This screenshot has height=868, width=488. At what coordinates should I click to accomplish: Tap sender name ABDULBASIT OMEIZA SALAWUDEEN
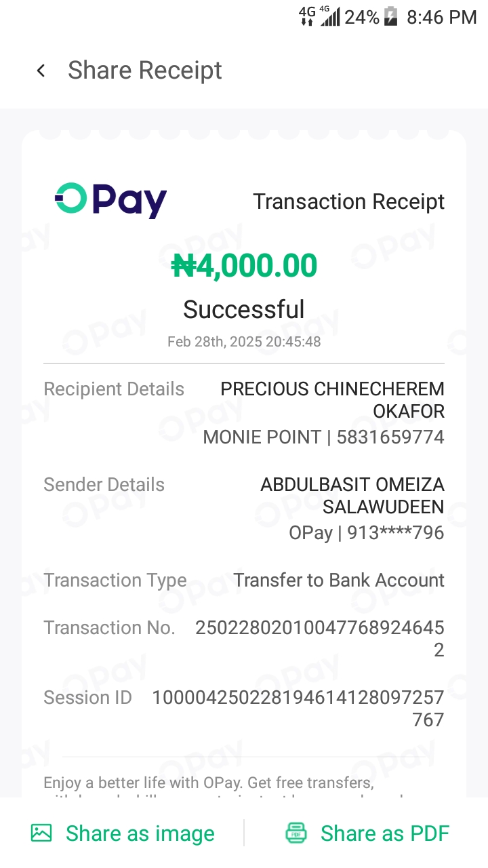pyautogui.click(x=352, y=496)
